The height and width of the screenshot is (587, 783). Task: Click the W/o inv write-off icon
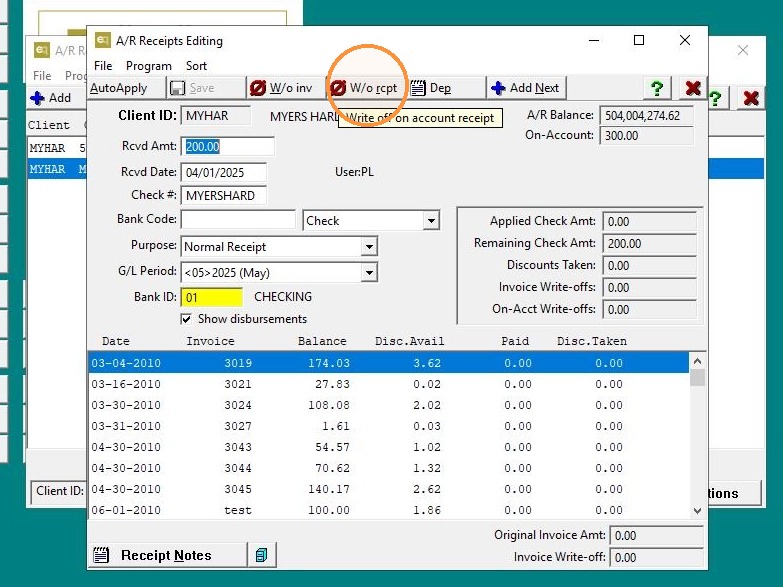tap(258, 88)
